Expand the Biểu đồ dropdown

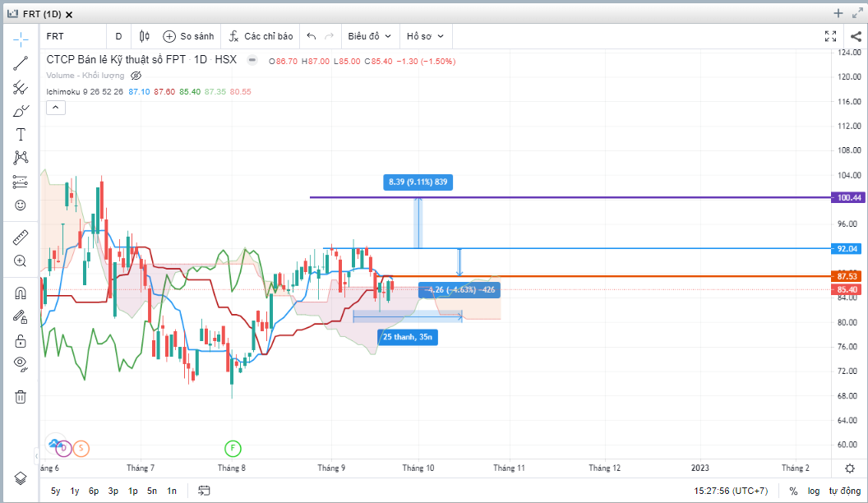coord(370,36)
